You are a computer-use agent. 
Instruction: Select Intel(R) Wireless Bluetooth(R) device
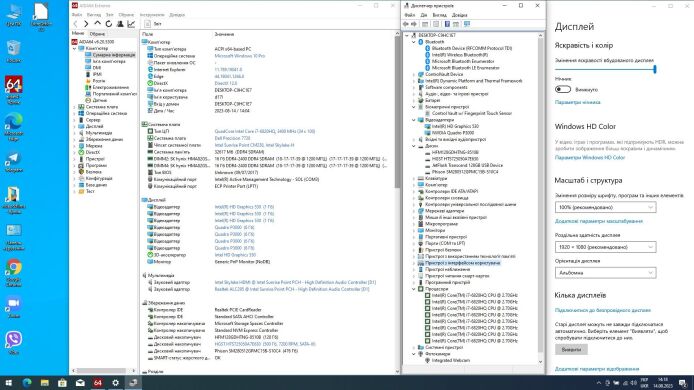[x=459, y=55]
